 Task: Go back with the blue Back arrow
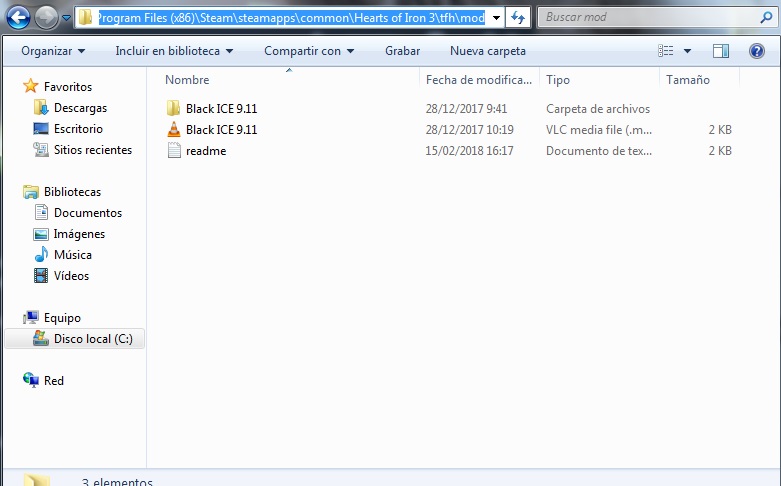click(18, 18)
